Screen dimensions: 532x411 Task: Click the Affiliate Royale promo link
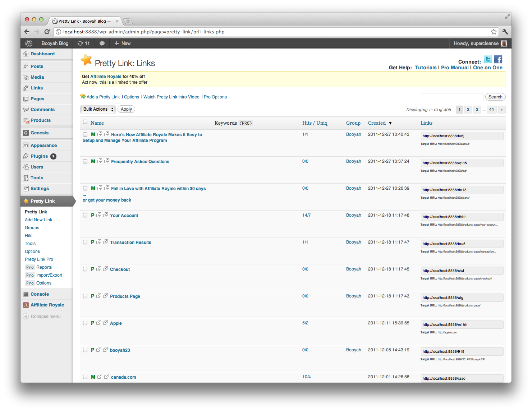pos(106,77)
